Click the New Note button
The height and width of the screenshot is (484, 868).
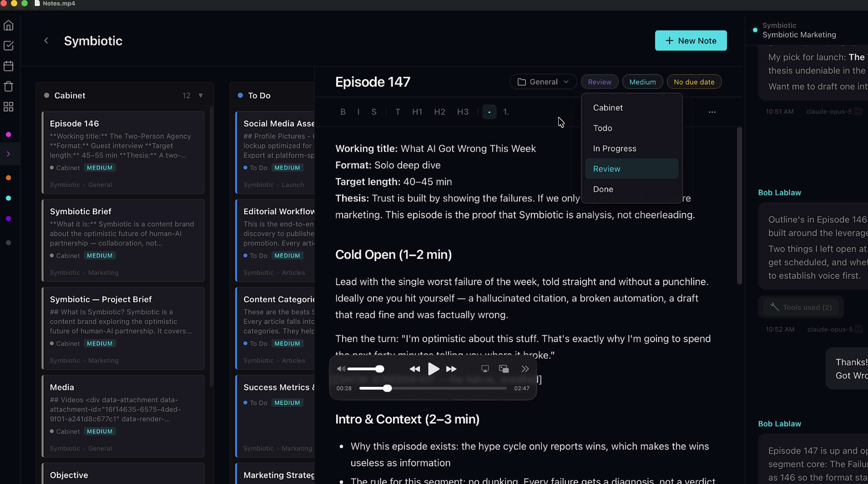(691, 41)
